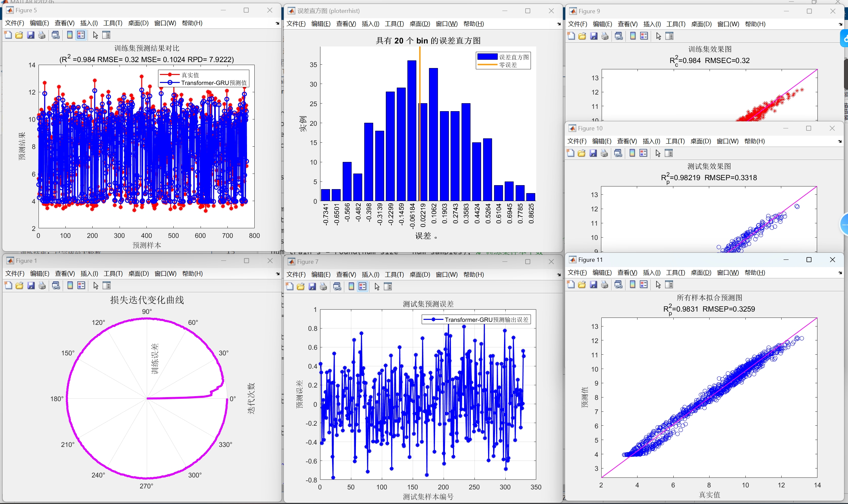Viewport: 848px width, 504px height.
Task: Click Open File icon in Figure 1
Action: 19,286
